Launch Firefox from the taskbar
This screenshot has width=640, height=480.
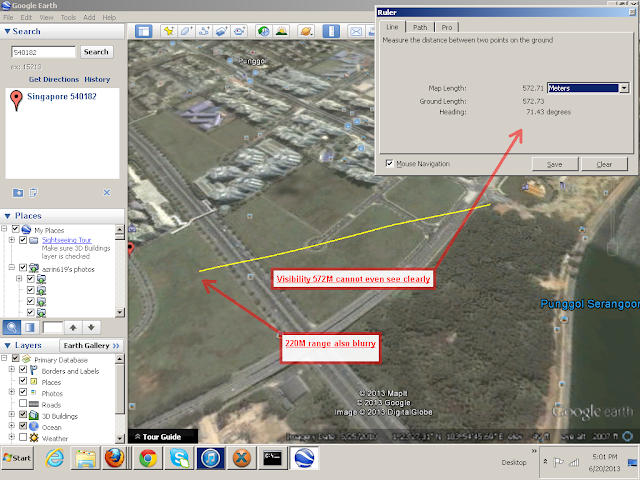pos(114,458)
